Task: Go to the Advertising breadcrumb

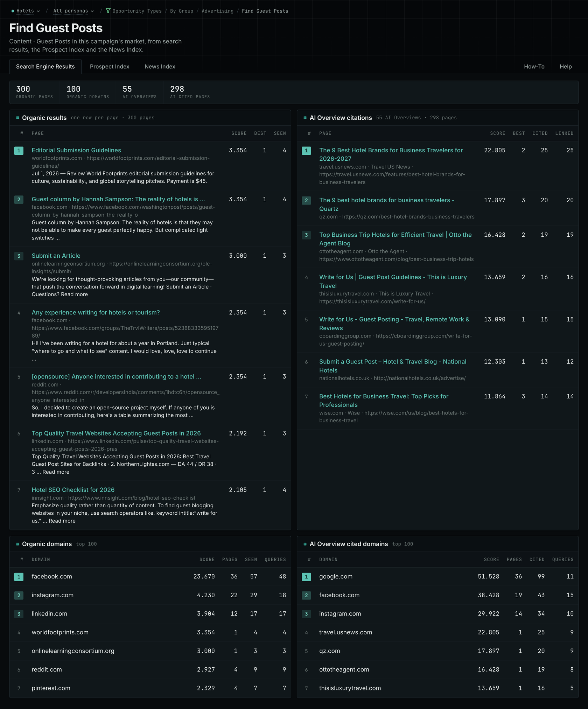Action: click(x=217, y=11)
